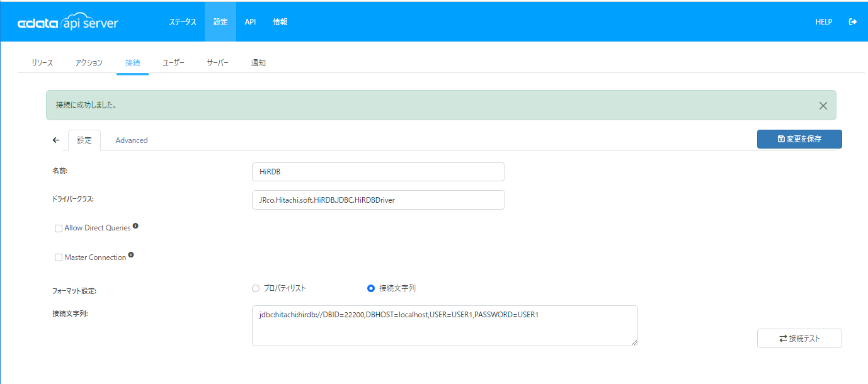Switch to the ユーザー tab
Screen dimensions: 868x384
pyautogui.click(x=173, y=63)
